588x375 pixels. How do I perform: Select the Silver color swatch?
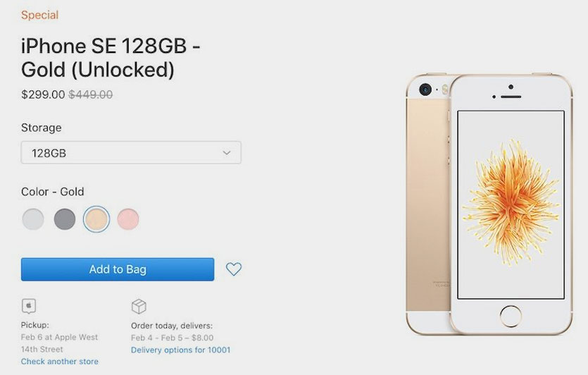(33, 219)
